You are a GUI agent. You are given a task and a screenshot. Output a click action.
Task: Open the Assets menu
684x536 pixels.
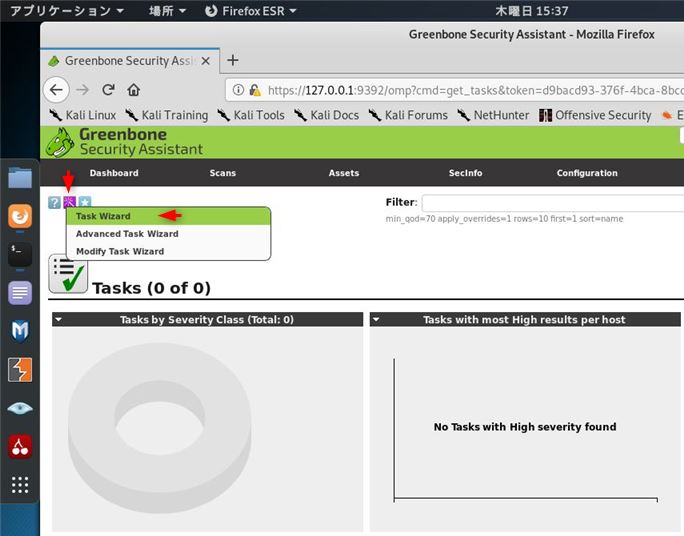344,173
